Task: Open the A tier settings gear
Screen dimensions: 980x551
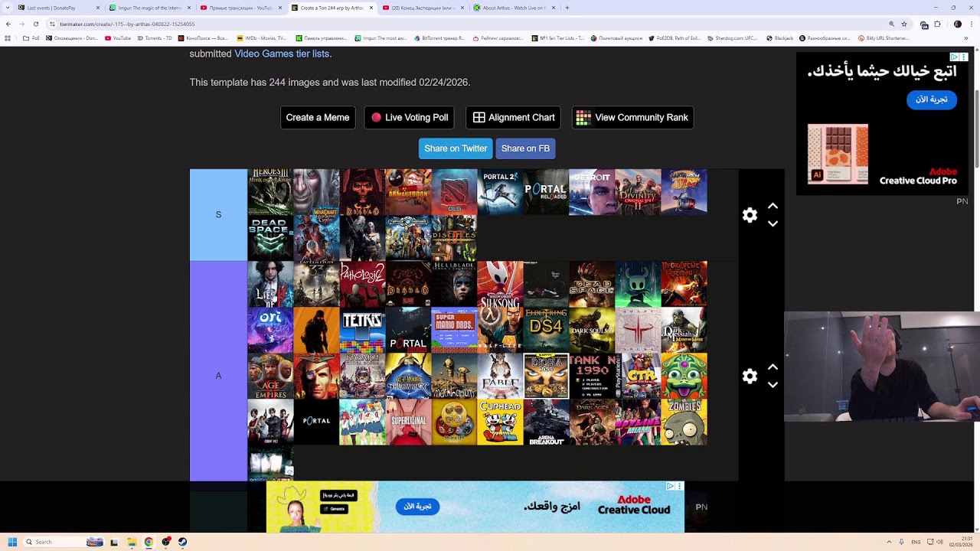Action: [750, 376]
